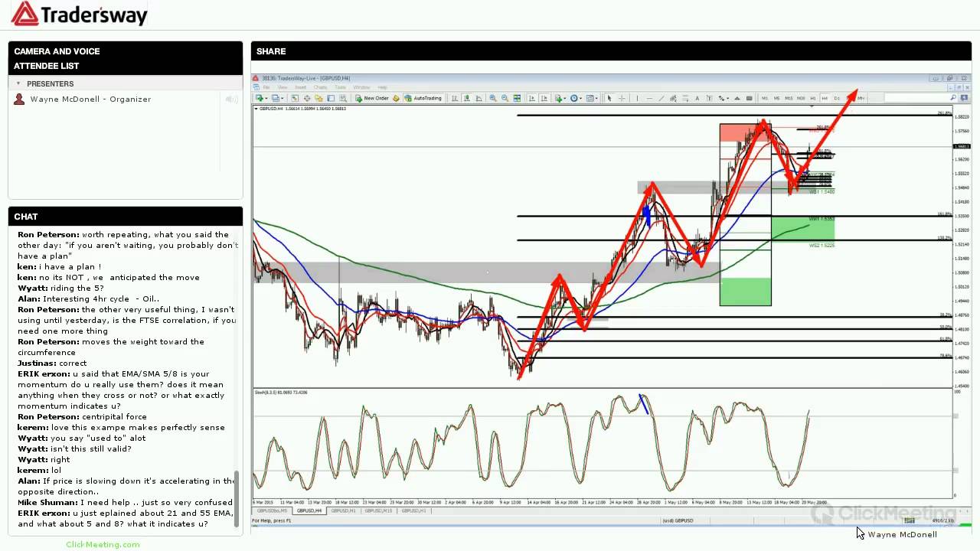The image size is (980, 551).
Task: Open the View menu
Action: point(283,87)
